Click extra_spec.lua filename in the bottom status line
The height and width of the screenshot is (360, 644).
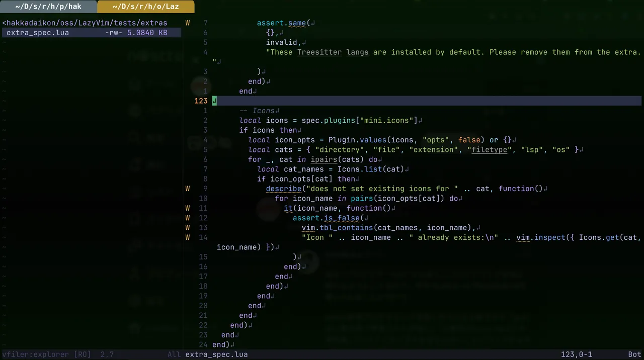coord(216,354)
